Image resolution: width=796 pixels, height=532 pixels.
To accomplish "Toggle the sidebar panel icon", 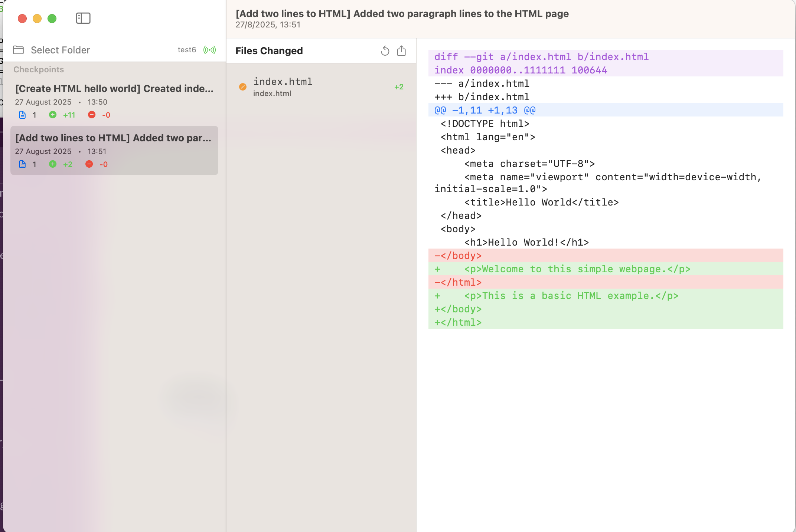I will tap(83, 18).
